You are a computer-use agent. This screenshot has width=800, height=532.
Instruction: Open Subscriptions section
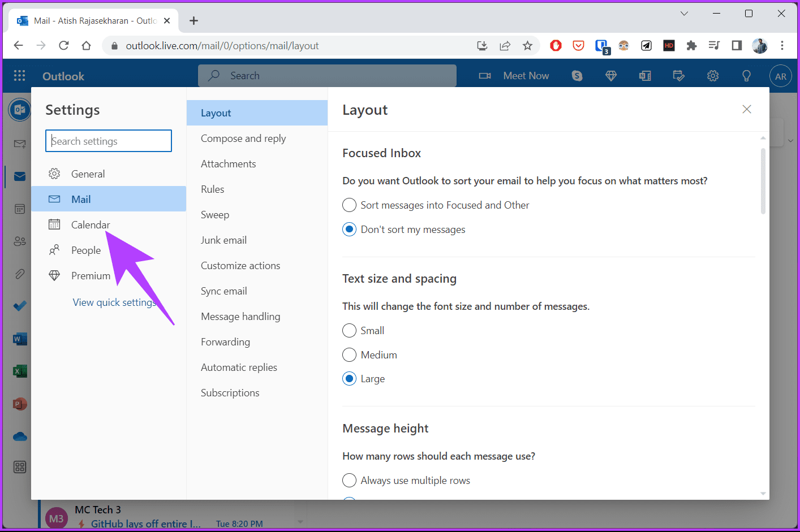point(257,392)
